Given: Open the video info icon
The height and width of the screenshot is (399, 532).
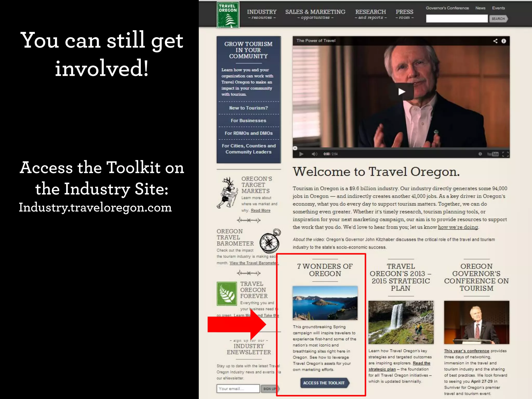Looking at the screenshot, I should click(x=504, y=41).
